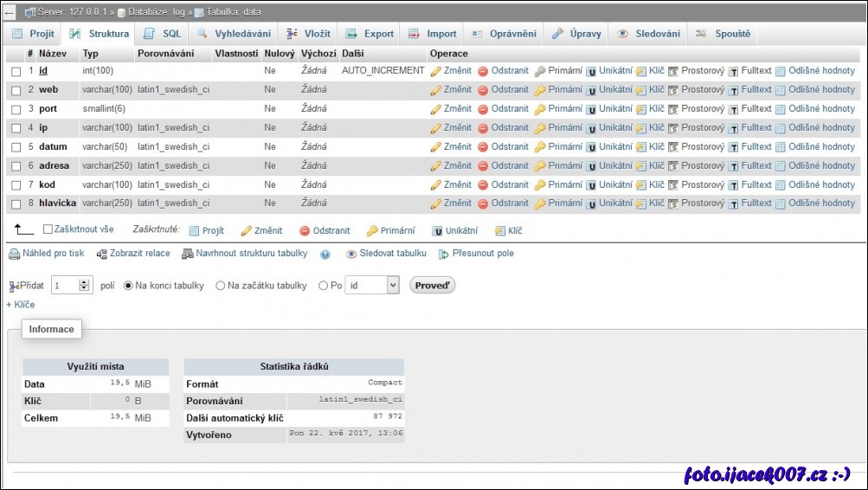Click the blue help icon after Navrhnout strukturu tabulky

[325, 255]
